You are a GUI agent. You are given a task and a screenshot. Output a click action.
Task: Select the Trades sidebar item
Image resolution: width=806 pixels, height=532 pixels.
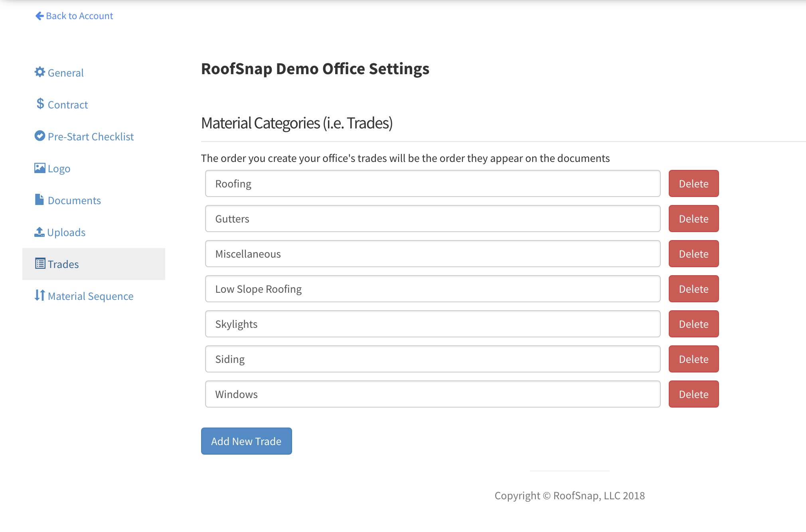coord(94,264)
